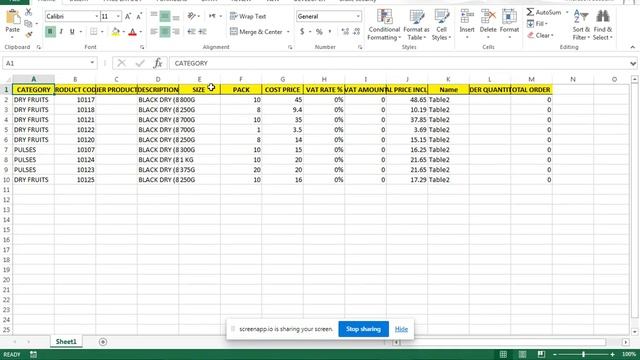Collapse the ribbon with the chevron
640x360 pixels.
point(633,47)
